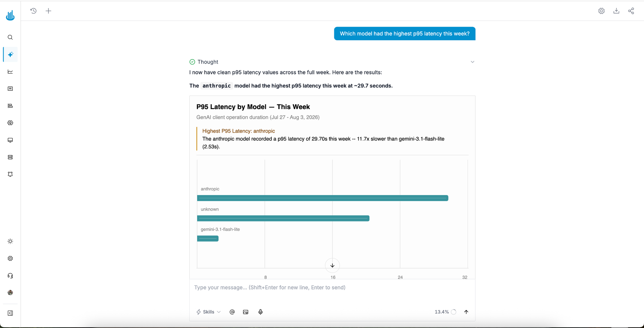Expand the Thought section chevron
The width and height of the screenshot is (644, 328).
click(472, 62)
